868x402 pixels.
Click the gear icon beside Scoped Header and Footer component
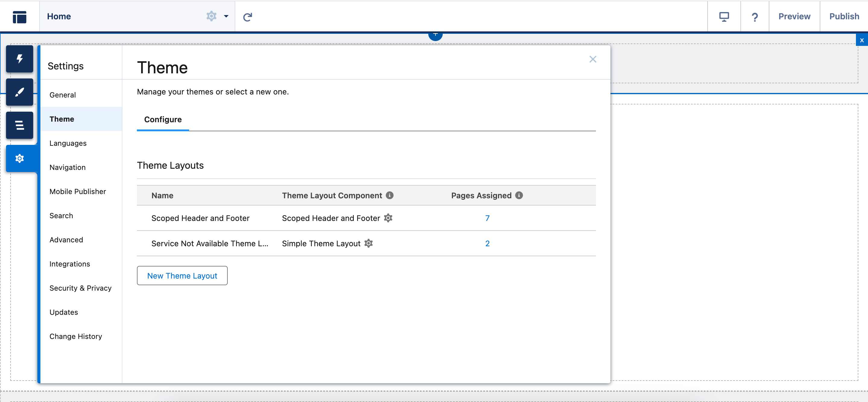tap(389, 218)
